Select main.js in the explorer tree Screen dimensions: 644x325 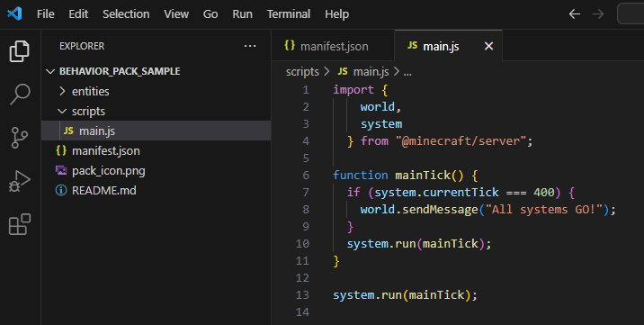tap(157, 131)
